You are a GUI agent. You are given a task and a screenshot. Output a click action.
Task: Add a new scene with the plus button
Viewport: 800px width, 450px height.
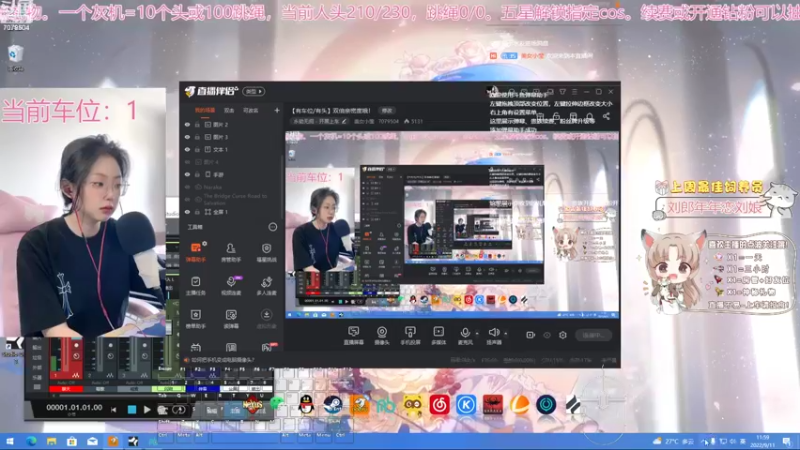[x=277, y=110]
